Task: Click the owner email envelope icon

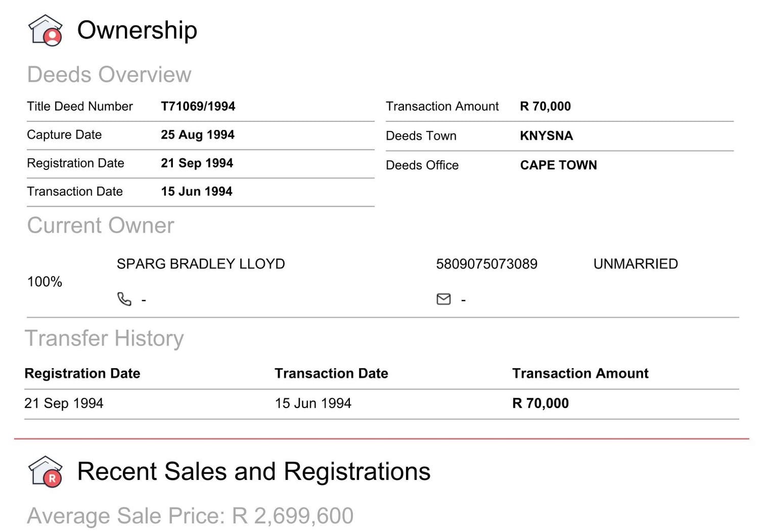Action: [444, 299]
